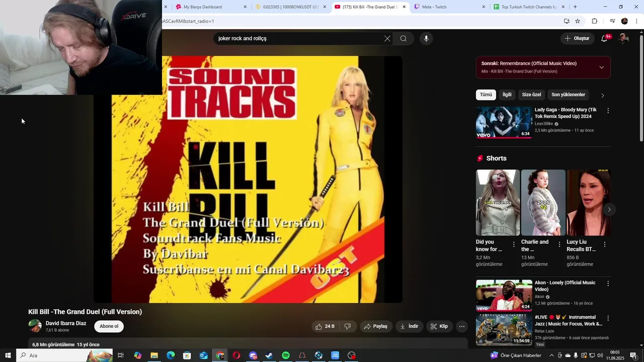Start voice search with microphone icon
Viewport: 644px width, 362px height.
point(426,39)
